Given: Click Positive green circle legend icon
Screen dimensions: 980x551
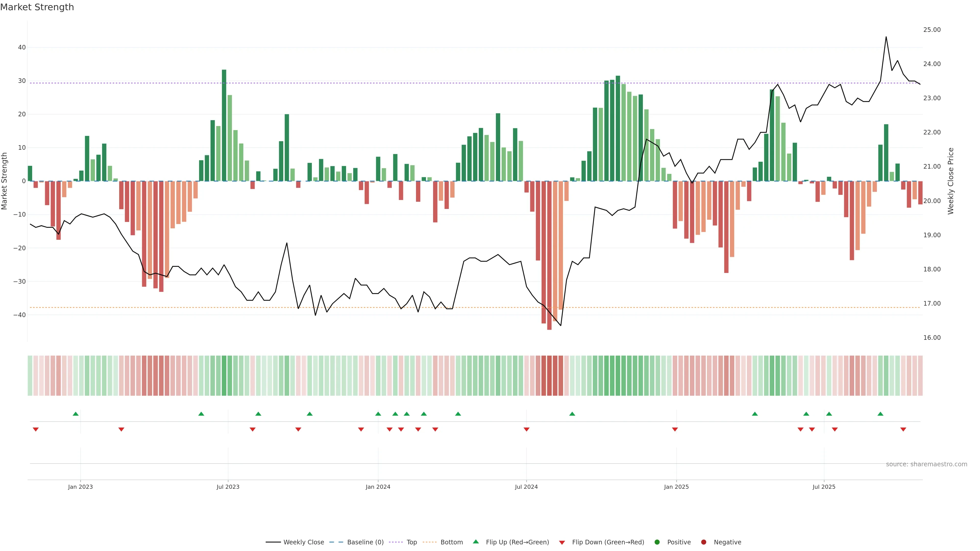Looking at the screenshot, I should pos(657,542).
